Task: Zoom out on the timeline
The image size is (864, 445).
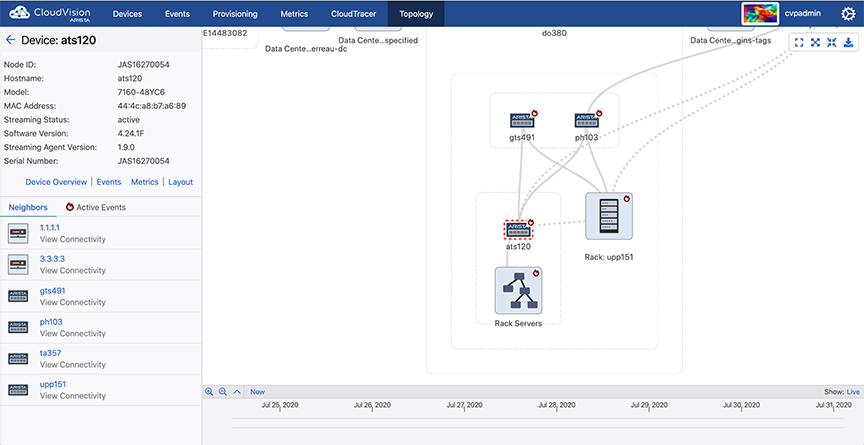Action: click(223, 392)
